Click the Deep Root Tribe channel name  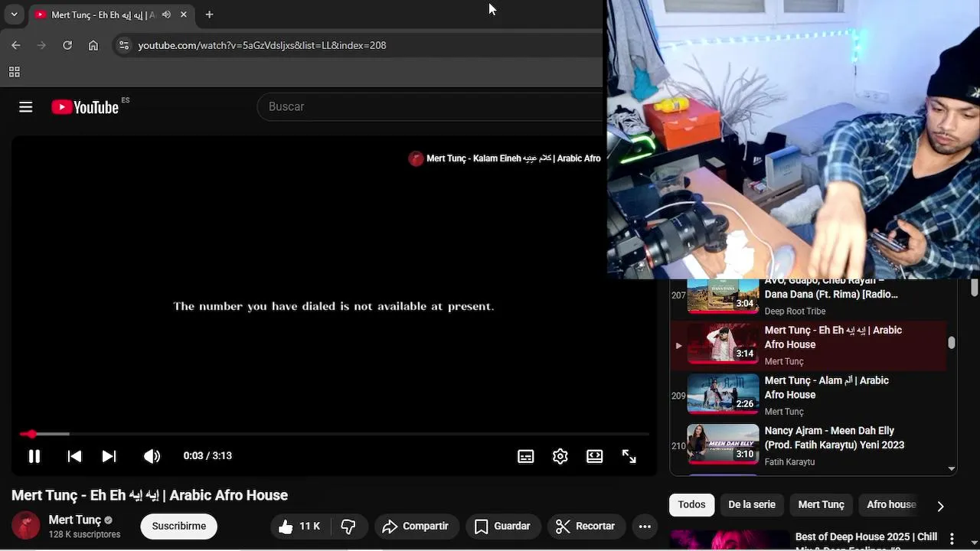tap(795, 311)
